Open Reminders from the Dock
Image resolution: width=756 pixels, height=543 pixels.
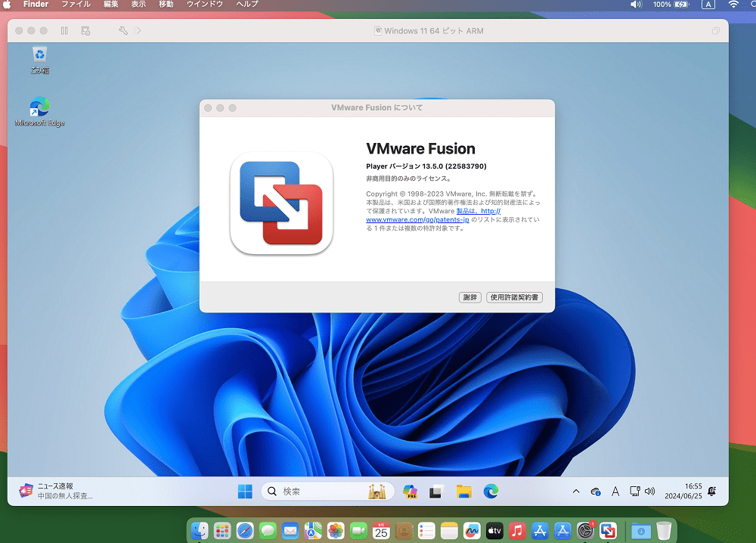(426, 532)
